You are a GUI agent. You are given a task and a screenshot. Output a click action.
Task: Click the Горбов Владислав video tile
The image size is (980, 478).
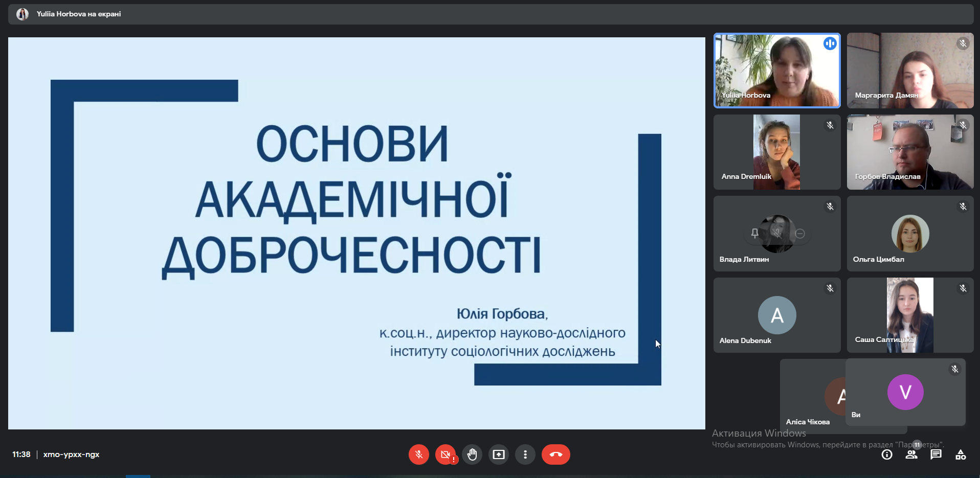click(x=910, y=152)
